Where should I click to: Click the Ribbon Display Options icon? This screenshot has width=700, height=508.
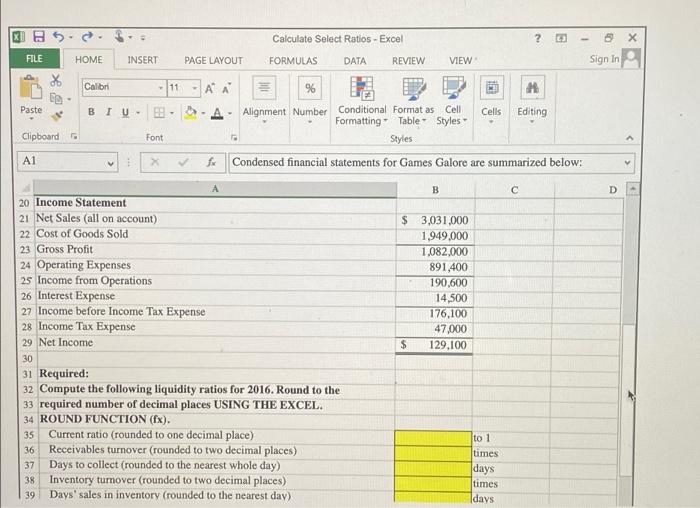tap(561, 38)
